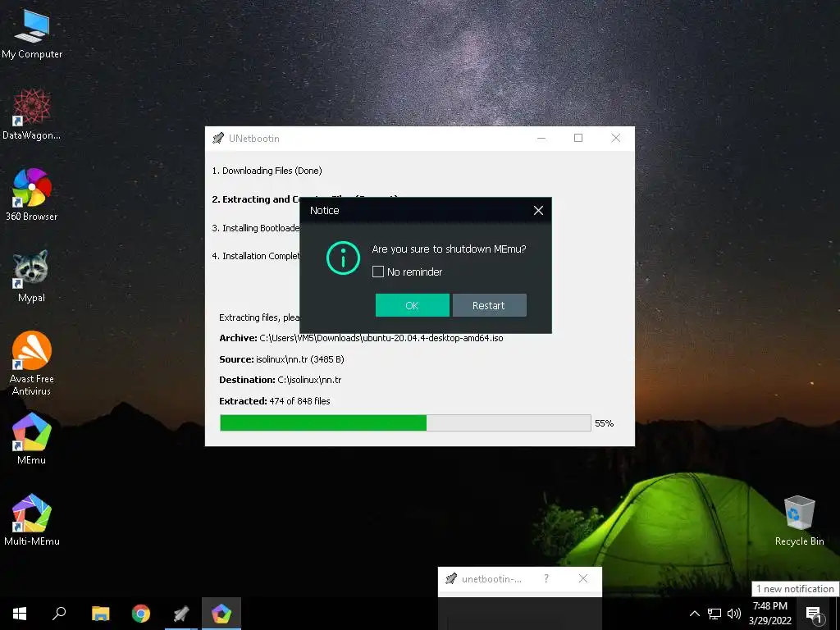Open the Mypal raccoon shortcut
The height and width of the screenshot is (630, 840).
pos(32,276)
